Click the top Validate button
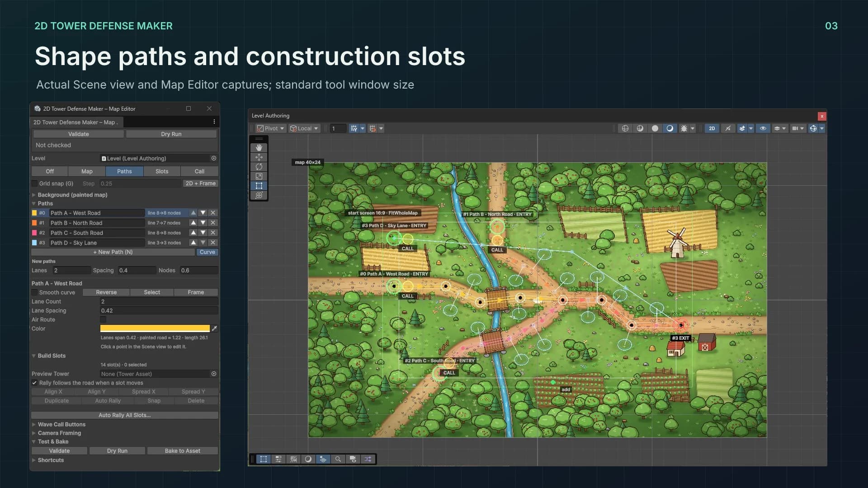Viewport: 868px width, 488px height. point(79,134)
